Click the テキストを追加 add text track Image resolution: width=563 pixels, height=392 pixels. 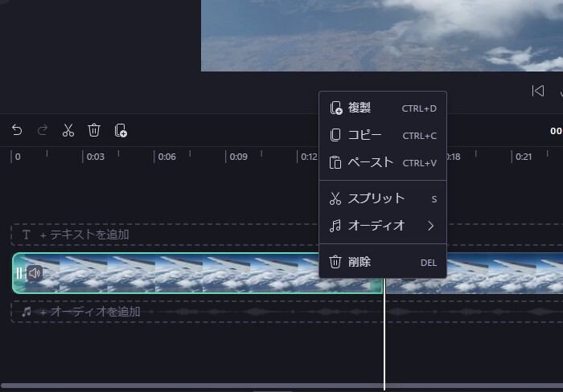click(88, 235)
